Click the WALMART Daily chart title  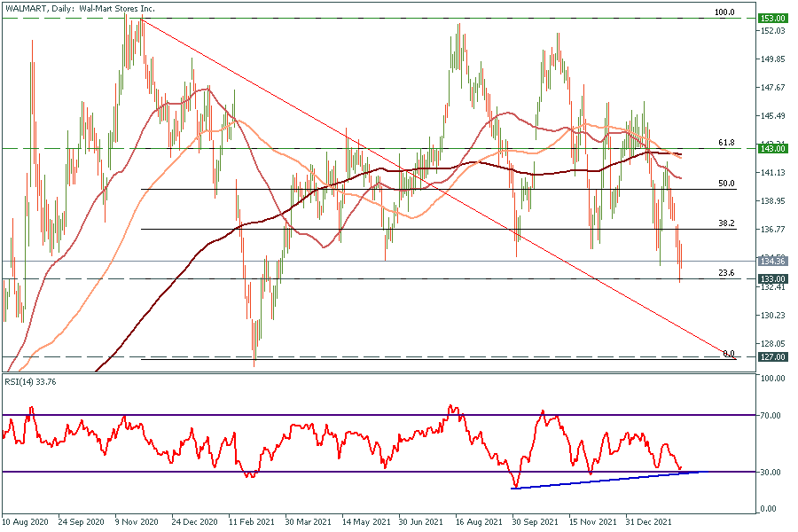pyautogui.click(x=79, y=8)
